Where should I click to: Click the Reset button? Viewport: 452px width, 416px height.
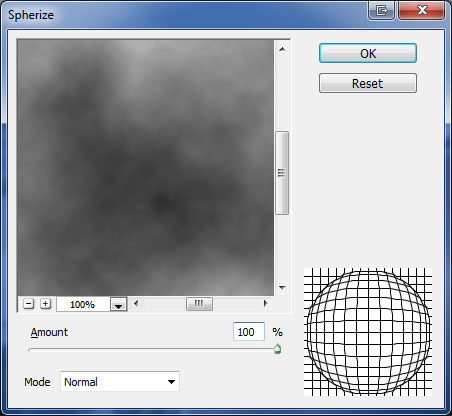coord(368,83)
